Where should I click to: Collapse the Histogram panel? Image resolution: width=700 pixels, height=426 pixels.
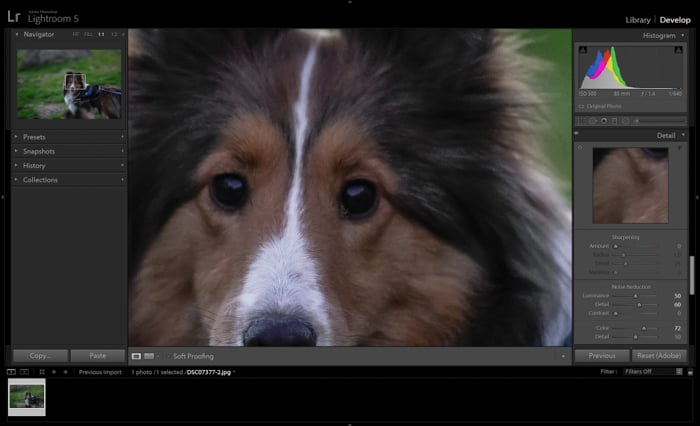coord(683,35)
